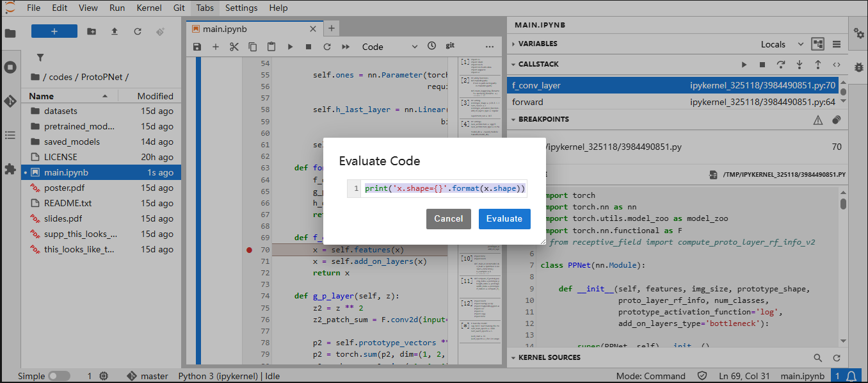Image resolution: width=868 pixels, height=383 pixels.
Task: Click Cancel in Evaluate Code dialog
Action: click(449, 218)
